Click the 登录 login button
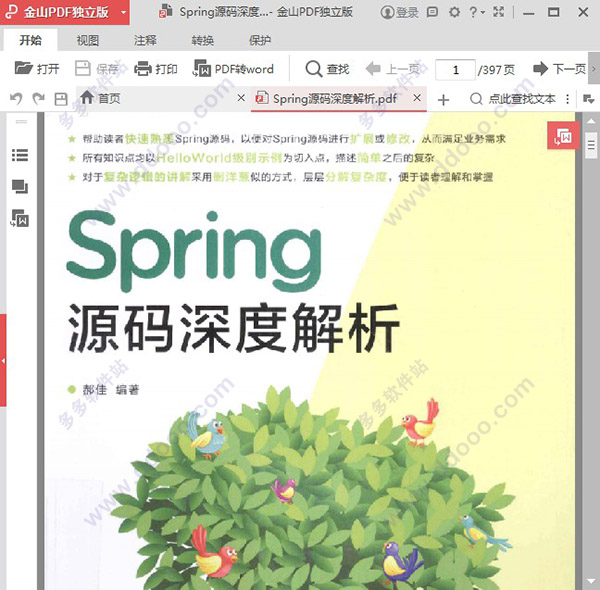This screenshot has height=590, width=600. (x=400, y=12)
